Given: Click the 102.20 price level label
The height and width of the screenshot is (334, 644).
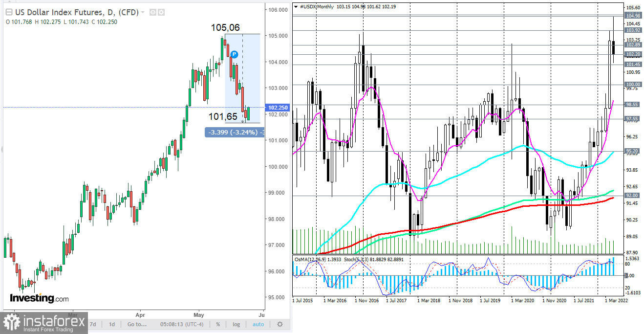Looking at the screenshot, I should coord(633,54).
